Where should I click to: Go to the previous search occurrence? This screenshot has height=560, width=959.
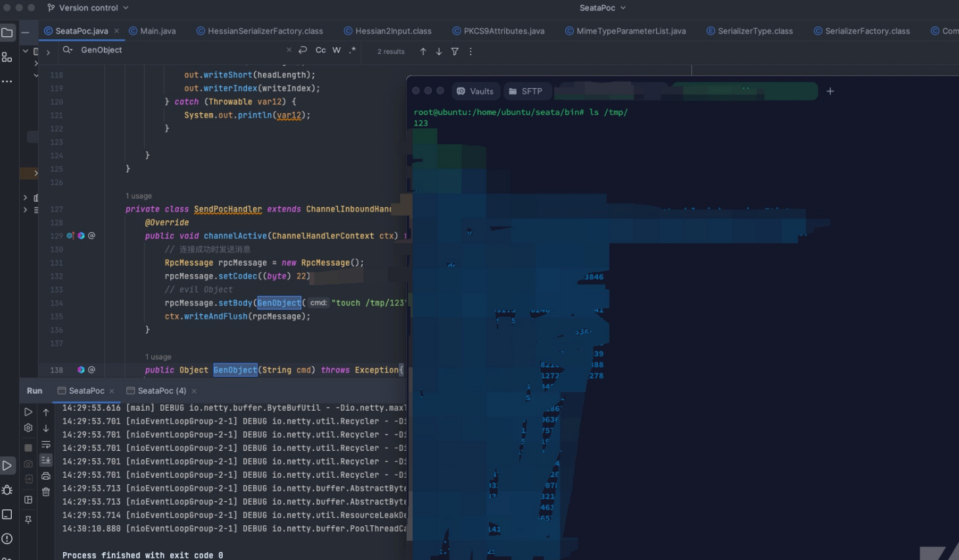pyautogui.click(x=423, y=51)
